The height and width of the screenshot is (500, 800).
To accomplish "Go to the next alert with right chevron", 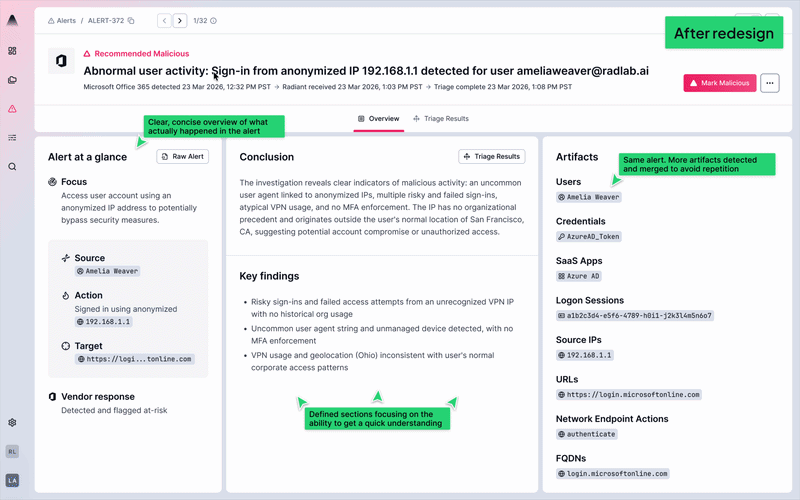I will tap(180, 20).
